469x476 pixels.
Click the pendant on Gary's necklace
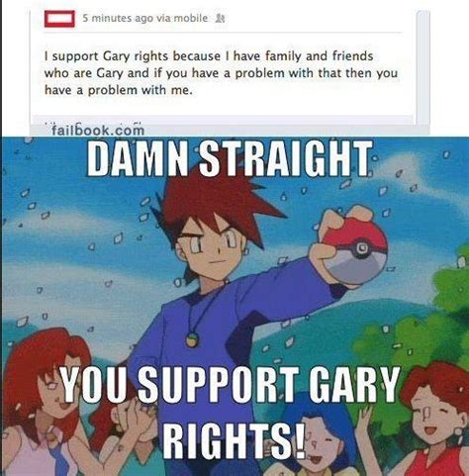pos(192,339)
